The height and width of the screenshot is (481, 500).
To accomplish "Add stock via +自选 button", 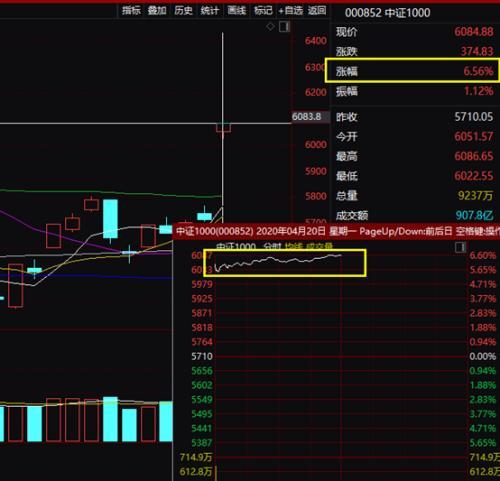I will tap(291, 11).
